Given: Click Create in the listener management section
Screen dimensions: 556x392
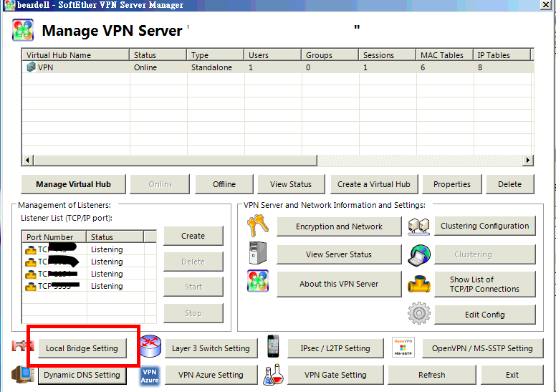Looking at the screenshot, I should pos(193,236).
